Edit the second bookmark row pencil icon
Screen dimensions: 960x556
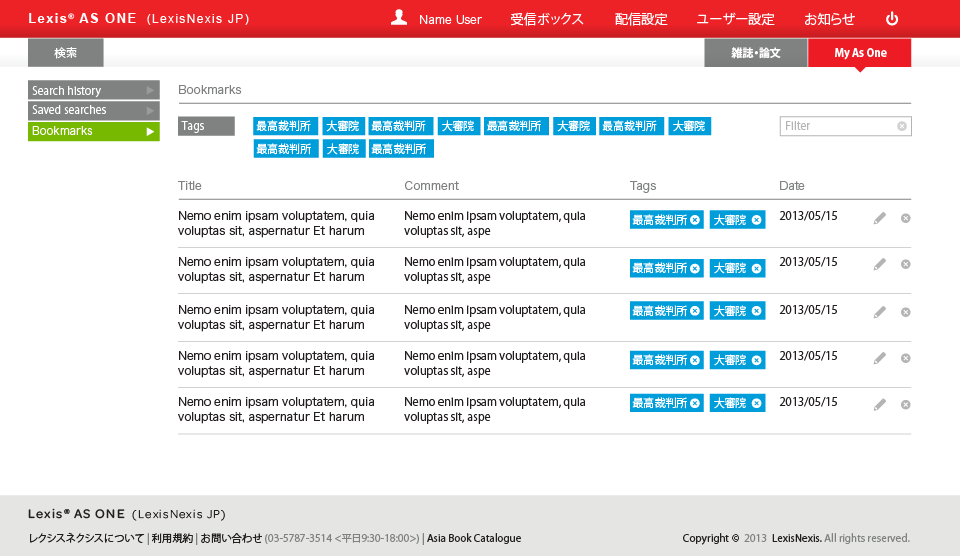point(880,265)
